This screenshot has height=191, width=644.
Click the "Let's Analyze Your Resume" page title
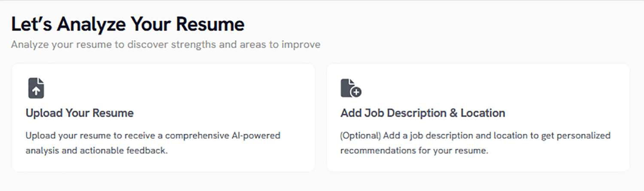(x=128, y=24)
